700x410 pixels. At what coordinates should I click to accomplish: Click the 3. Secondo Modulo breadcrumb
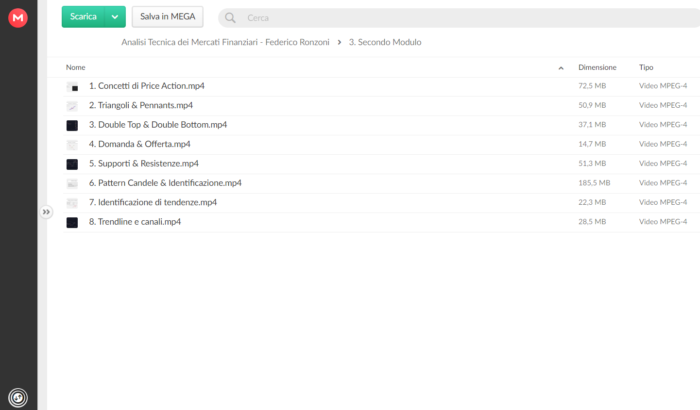(385, 42)
